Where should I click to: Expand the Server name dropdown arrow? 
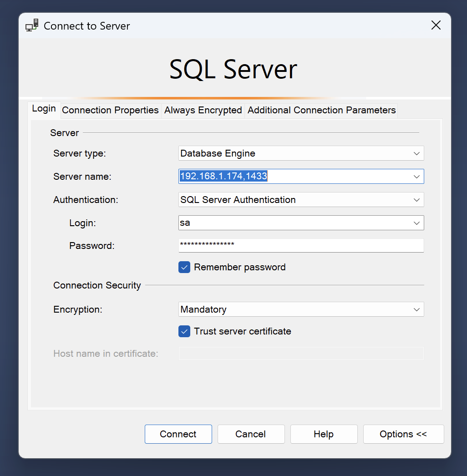[x=416, y=177]
